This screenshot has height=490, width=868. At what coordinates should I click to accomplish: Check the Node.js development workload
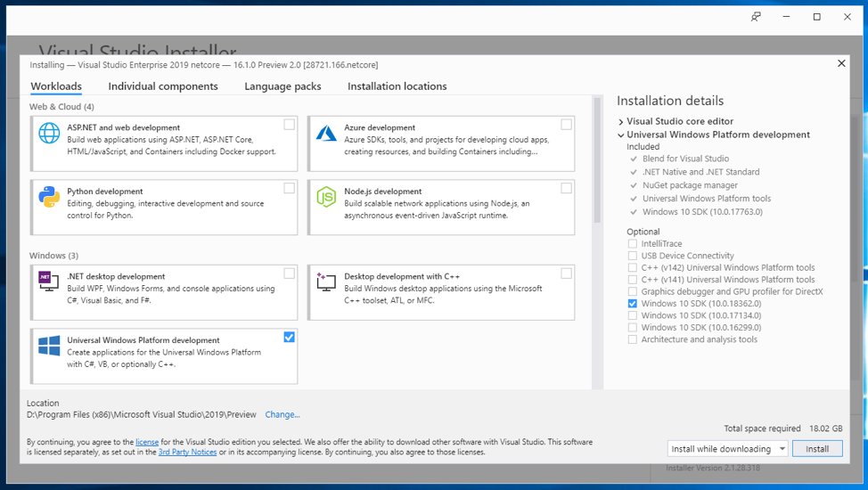(x=566, y=188)
